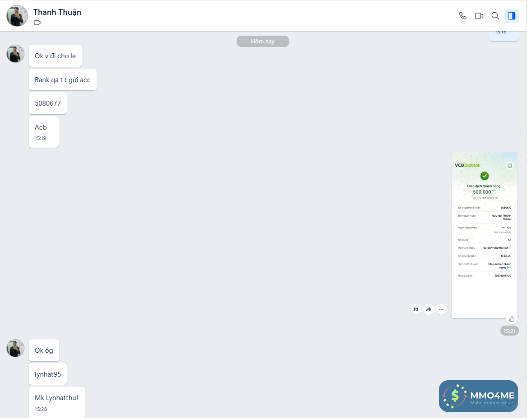
Task: Toggle the conversation info side panel
Action: (512, 16)
